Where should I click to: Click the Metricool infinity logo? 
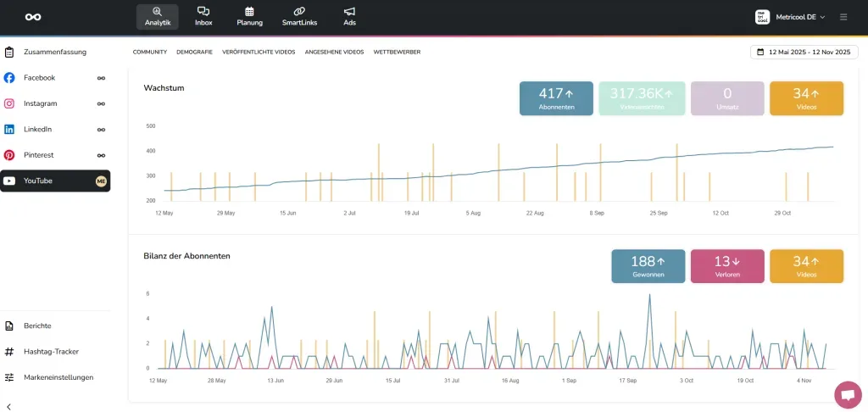33,17
